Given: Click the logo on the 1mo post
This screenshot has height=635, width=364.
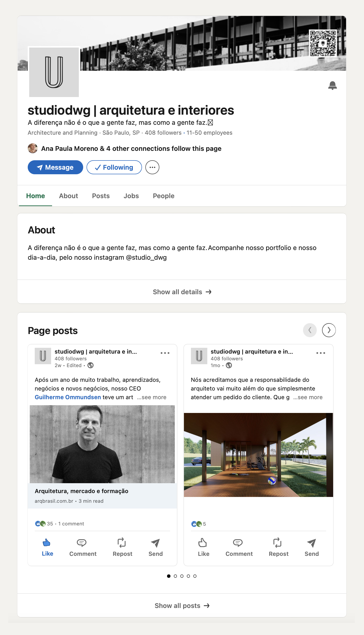Looking at the screenshot, I should pos(199,356).
